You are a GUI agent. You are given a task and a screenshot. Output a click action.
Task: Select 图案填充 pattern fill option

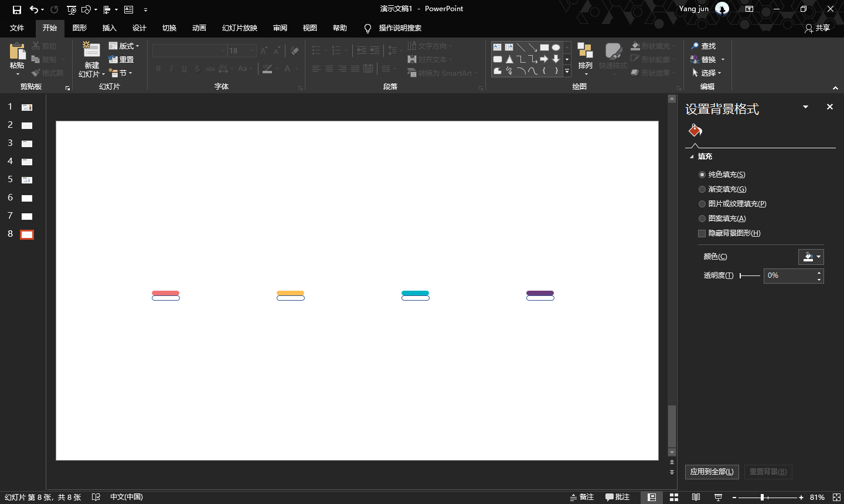coord(722,219)
